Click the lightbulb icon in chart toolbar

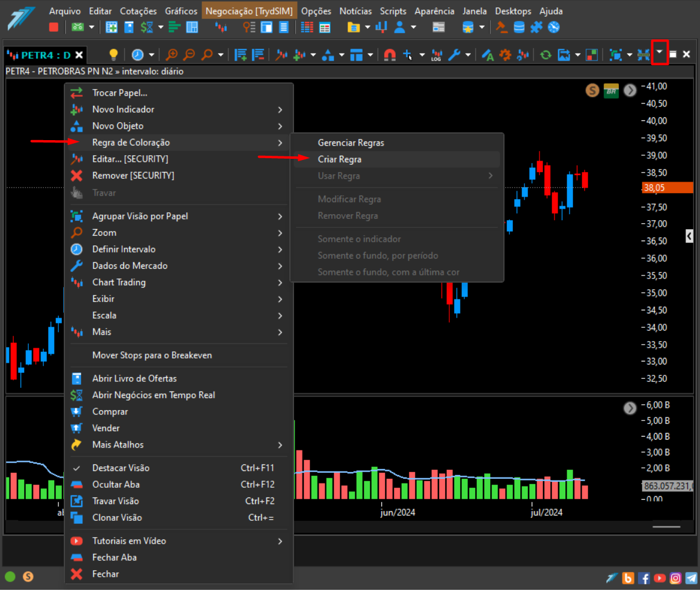click(114, 55)
